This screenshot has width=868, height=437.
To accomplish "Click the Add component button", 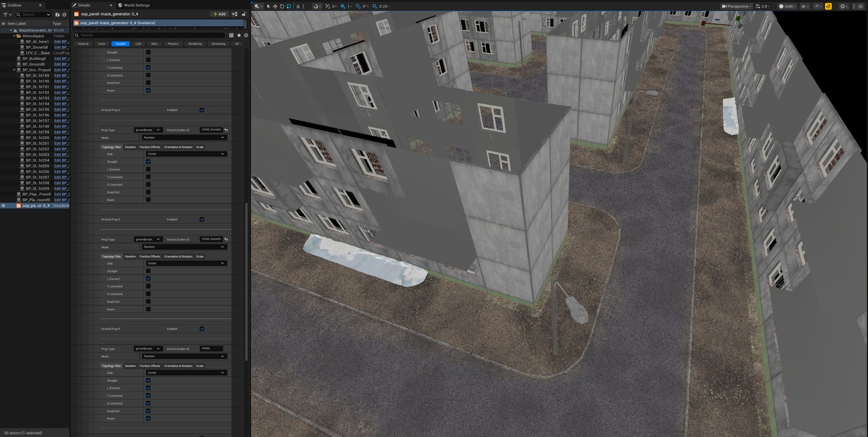I will [x=220, y=14].
